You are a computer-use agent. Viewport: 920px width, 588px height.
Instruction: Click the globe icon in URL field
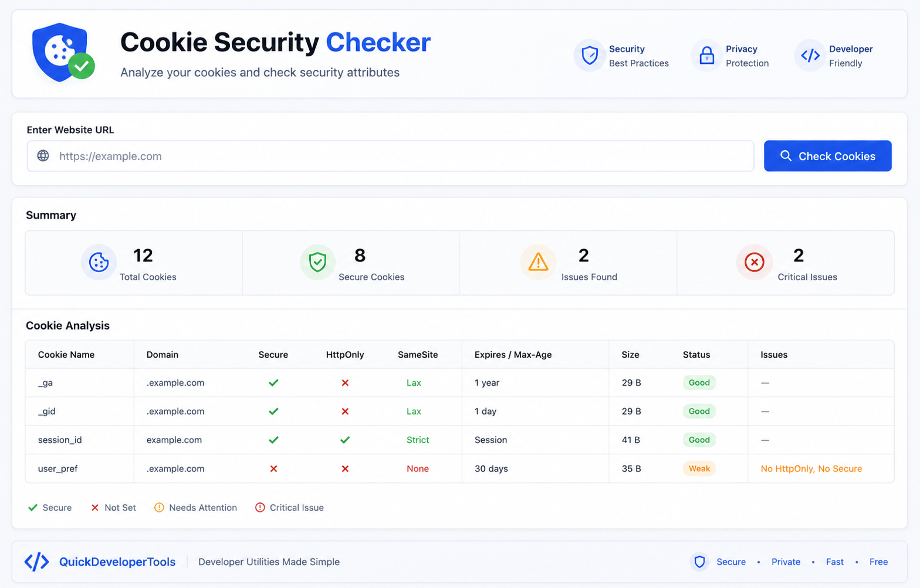pos(43,156)
